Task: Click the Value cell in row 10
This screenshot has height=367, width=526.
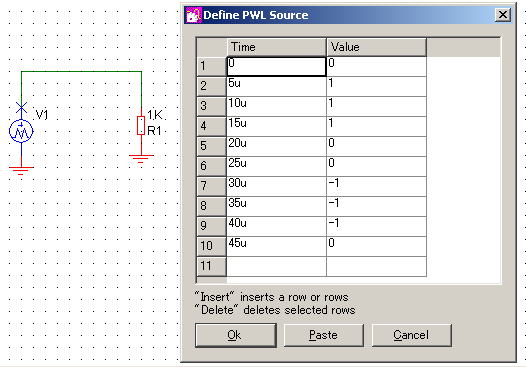Action: (x=376, y=247)
